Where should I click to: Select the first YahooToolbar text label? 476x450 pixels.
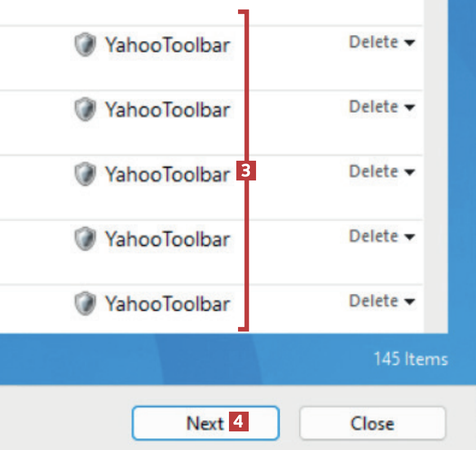click(x=168, y=45)
